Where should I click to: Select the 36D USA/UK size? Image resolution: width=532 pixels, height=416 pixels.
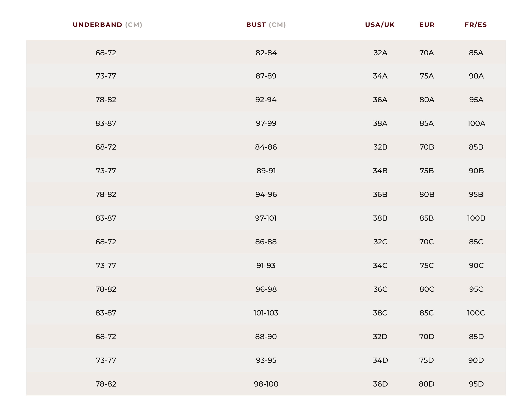tap(380, 384)
